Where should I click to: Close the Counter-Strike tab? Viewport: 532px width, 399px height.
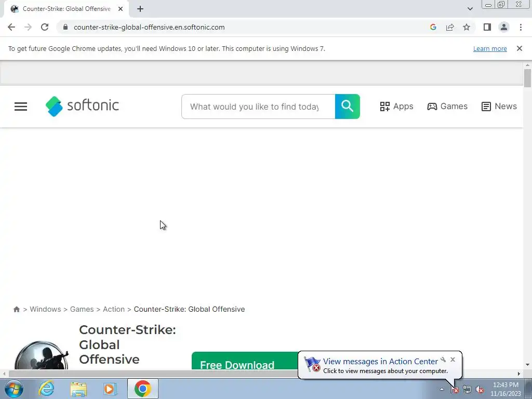[121, 9]
